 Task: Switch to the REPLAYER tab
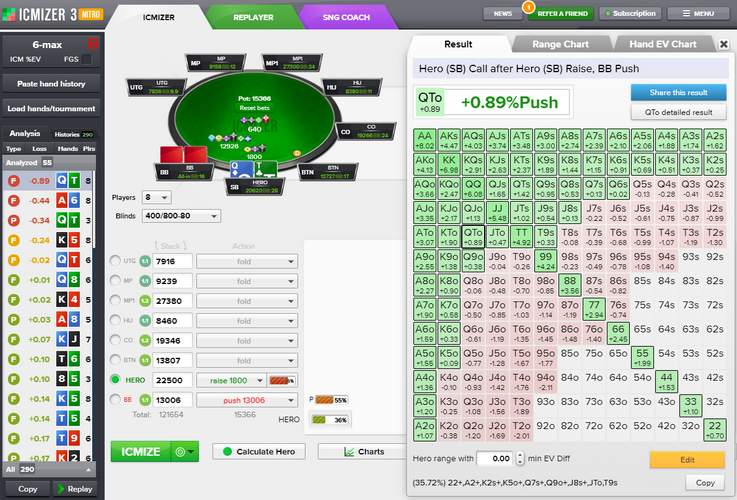[x=253, y=17]
